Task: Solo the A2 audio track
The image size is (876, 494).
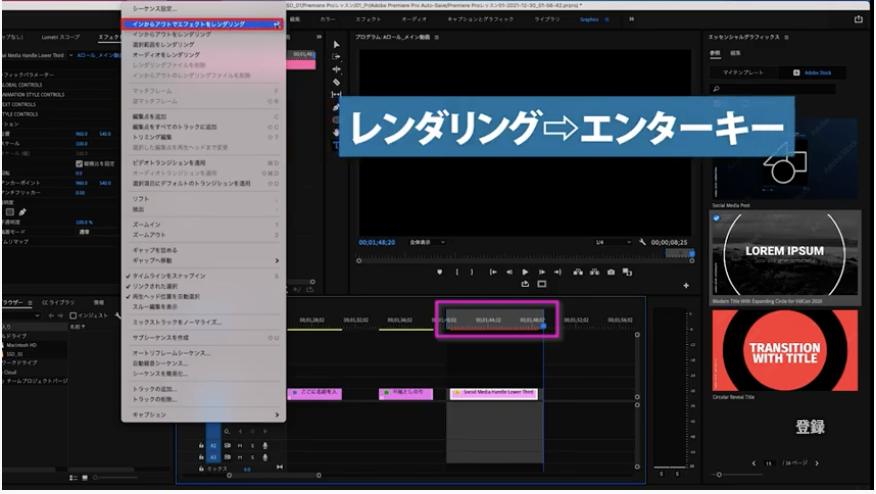Action: pyautogui.click(x=253, y=445)
